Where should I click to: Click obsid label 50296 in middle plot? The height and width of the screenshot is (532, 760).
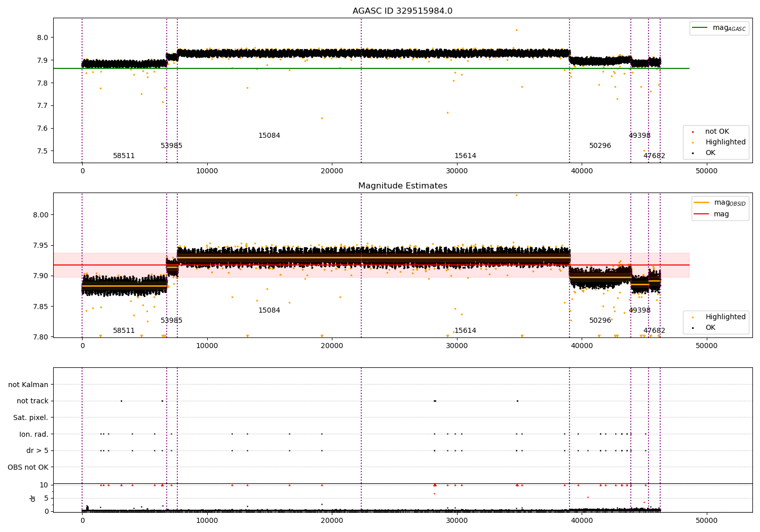click(x=600, y=321)
